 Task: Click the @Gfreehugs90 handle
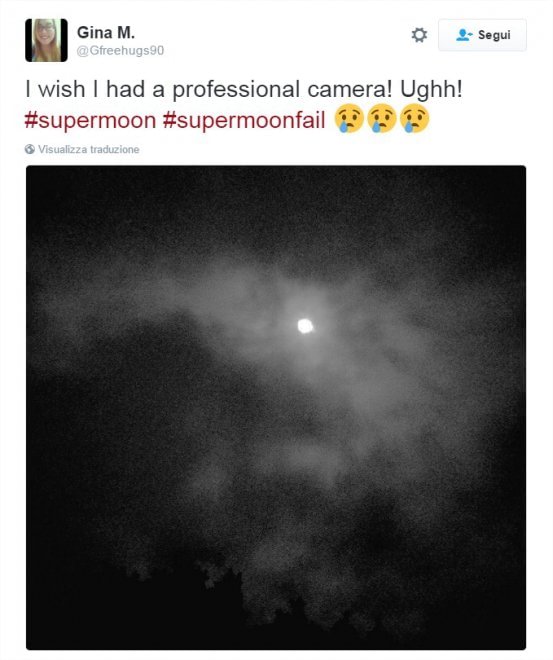click(x=122, y=51)
